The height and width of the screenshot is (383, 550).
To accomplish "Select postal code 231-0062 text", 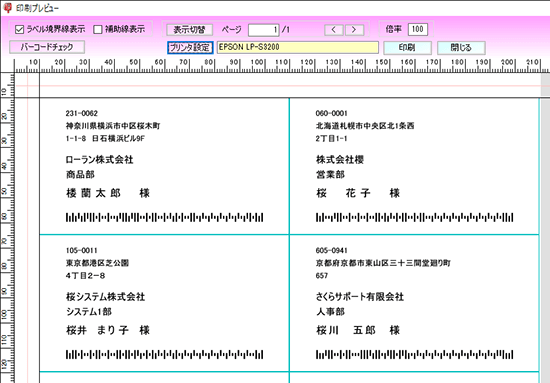I will point(82,113).
